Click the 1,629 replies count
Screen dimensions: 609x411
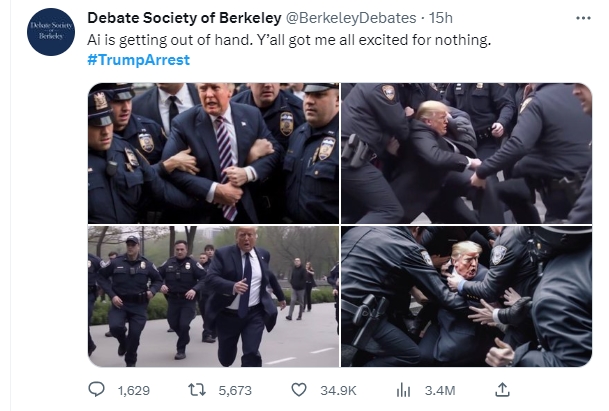(x=134, y=390)
